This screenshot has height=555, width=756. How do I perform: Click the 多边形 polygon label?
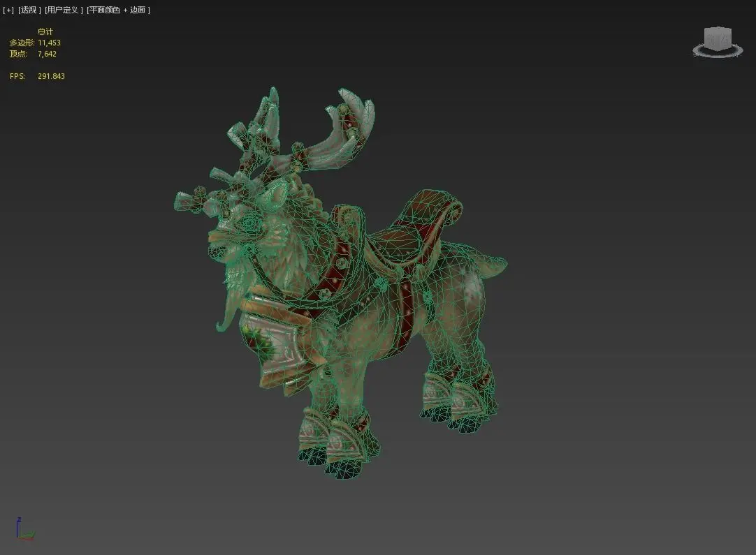(22, 43)
